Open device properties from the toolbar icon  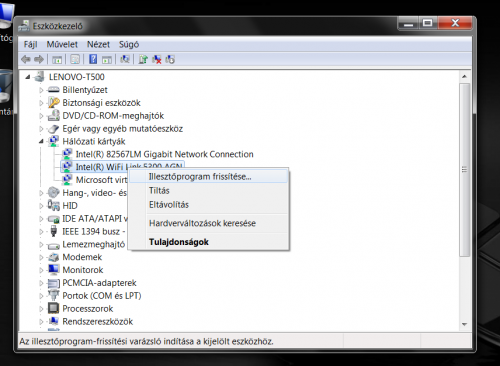(x=75, y=60)
